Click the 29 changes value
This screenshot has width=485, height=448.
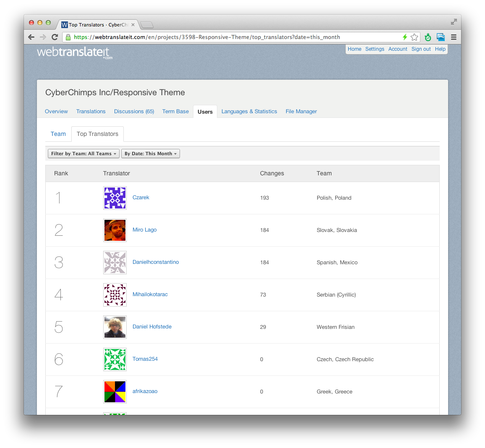click(263, 327)
